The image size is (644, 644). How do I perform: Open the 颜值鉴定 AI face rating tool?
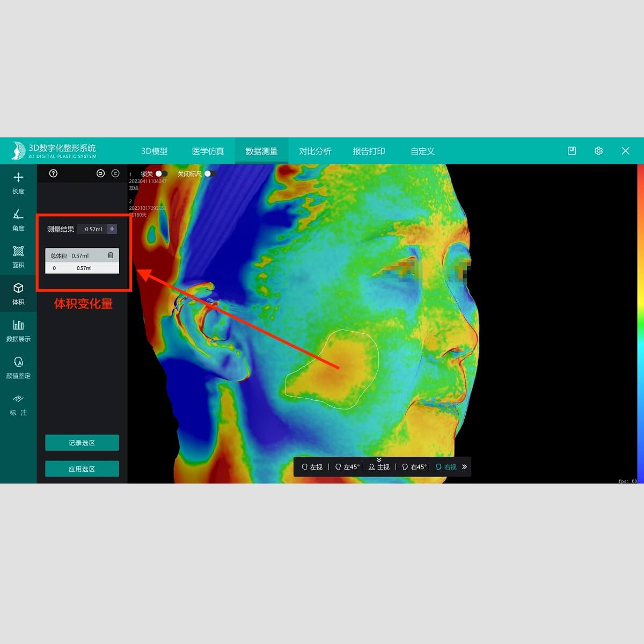18,367
